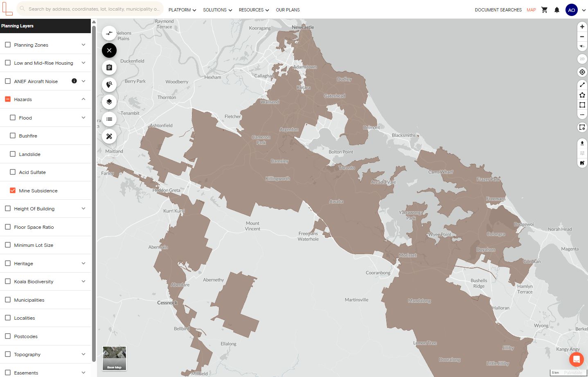
Task: Tick the ANEF Aircraft Noise checkbox
Action: click(8, 81)
